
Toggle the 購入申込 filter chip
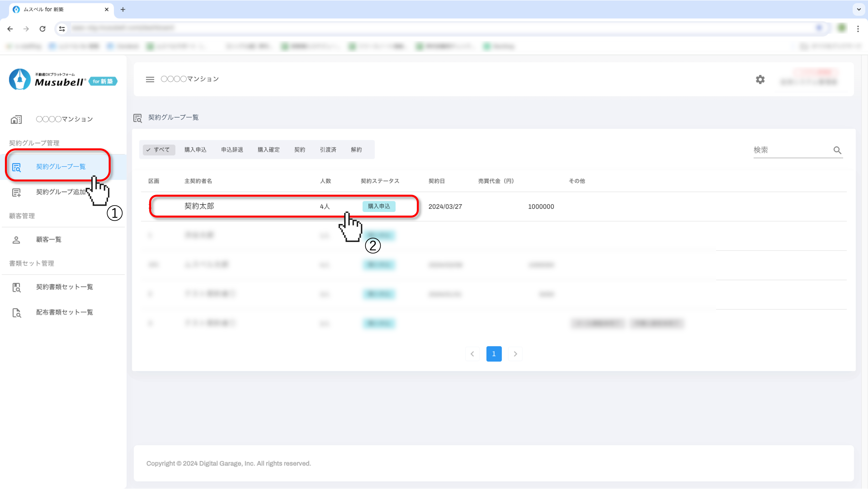point(195,150)
